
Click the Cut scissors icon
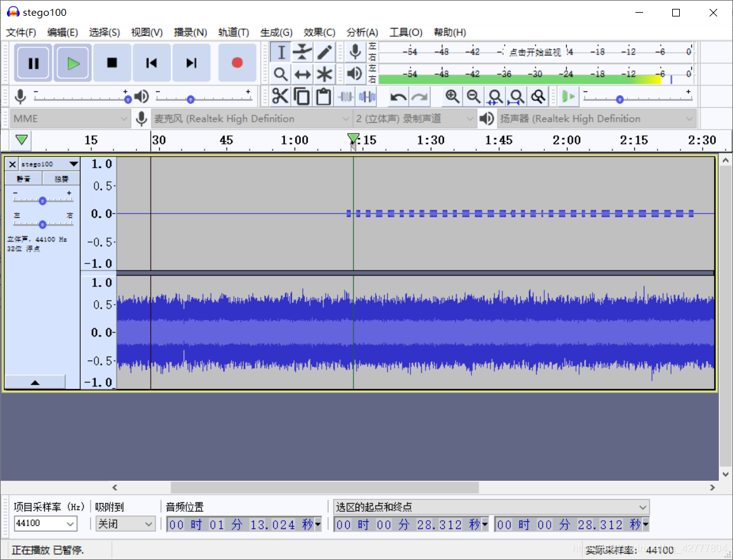click(280, 97)
